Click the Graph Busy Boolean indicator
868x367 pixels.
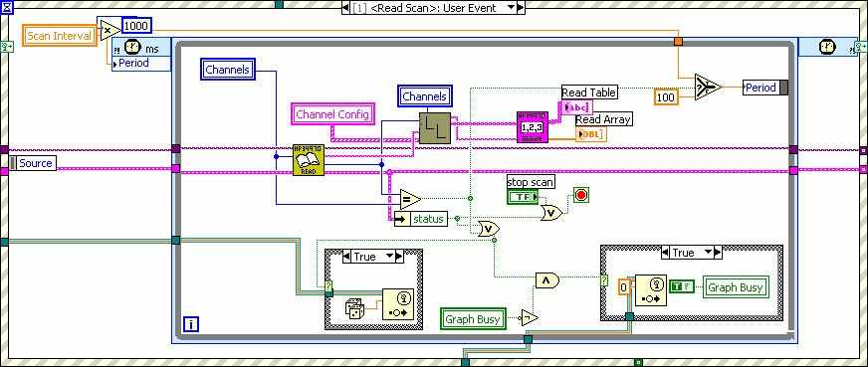coord(736,286)
